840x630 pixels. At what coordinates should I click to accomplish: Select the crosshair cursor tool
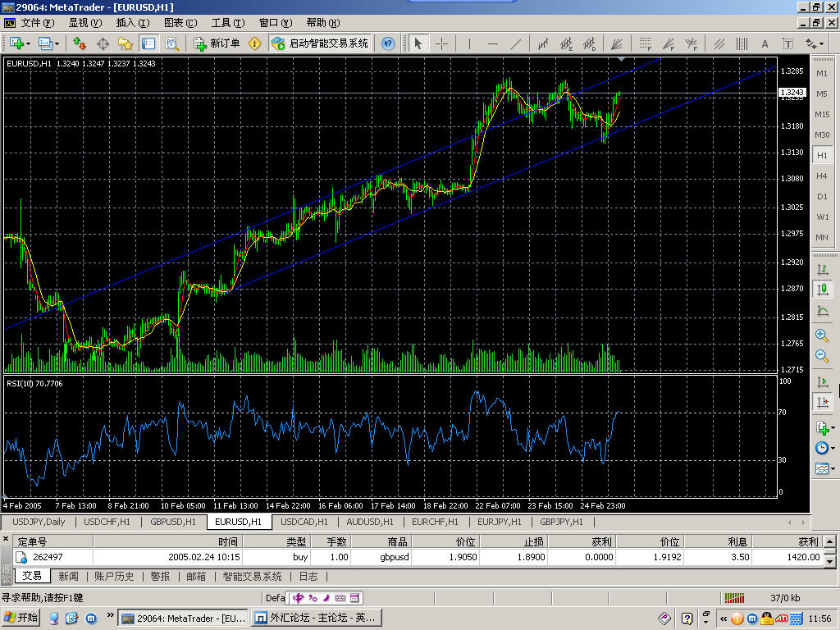click(x=441, y=43)
